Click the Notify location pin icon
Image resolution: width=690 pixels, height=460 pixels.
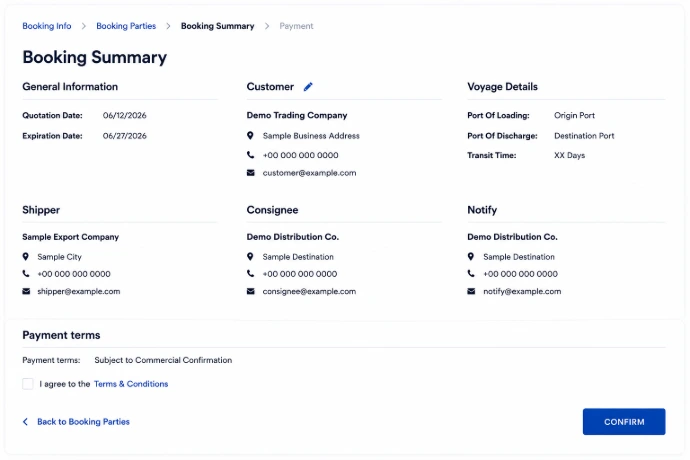471,257
